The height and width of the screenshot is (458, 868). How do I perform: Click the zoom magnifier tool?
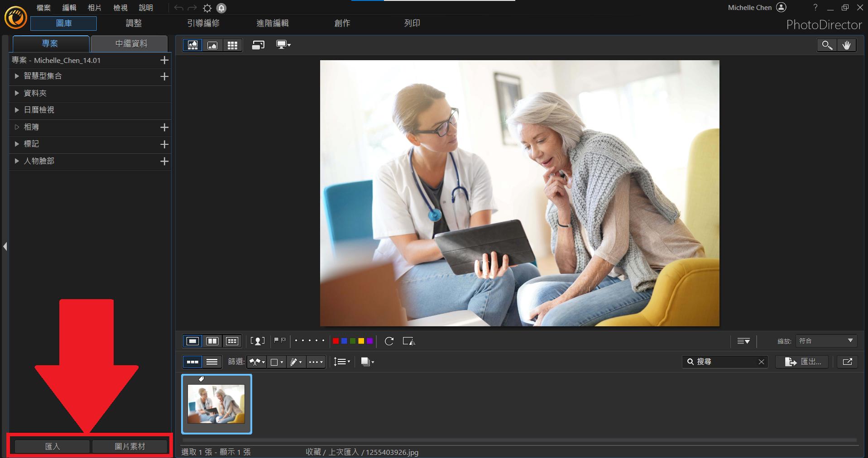click(827, 45)
